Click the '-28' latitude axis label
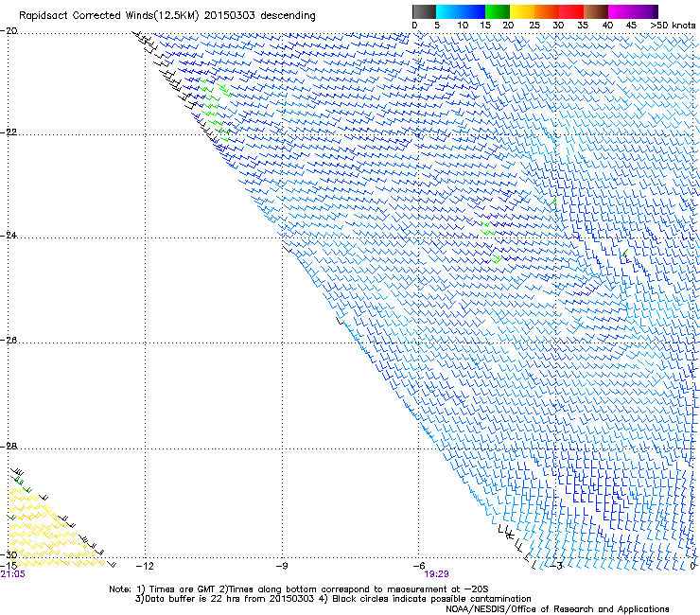Screen dimensions: 700x615 (x=9, y=447)
